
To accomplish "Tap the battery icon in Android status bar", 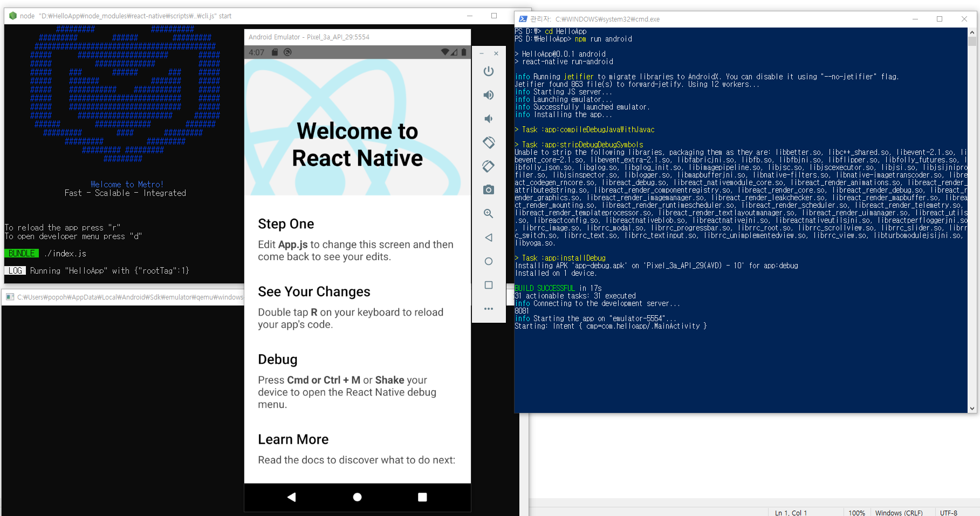I will [x=464, y=52].
